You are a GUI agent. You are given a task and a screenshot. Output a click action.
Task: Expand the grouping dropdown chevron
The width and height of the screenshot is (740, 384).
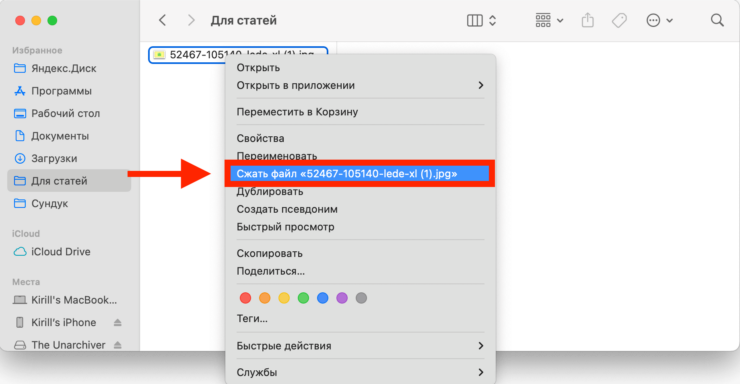pos(560,21)
